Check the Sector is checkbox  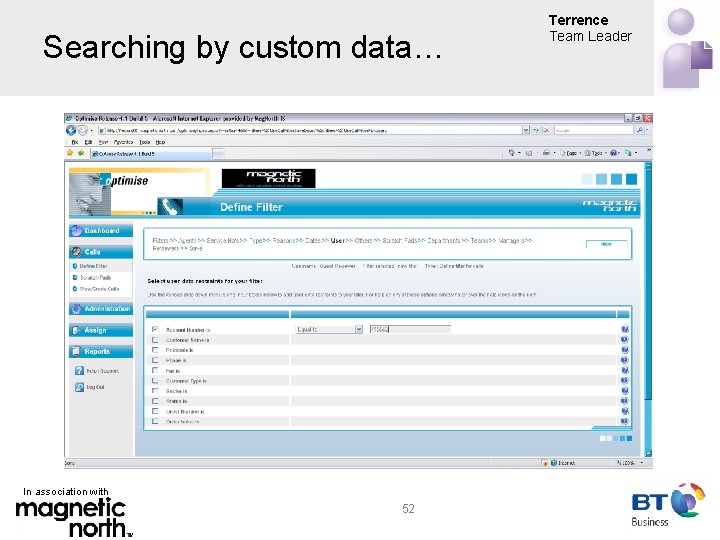[155, 391]
